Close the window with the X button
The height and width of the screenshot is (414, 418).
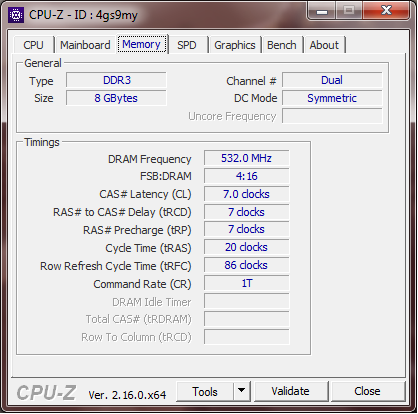[x=386, y=11]
